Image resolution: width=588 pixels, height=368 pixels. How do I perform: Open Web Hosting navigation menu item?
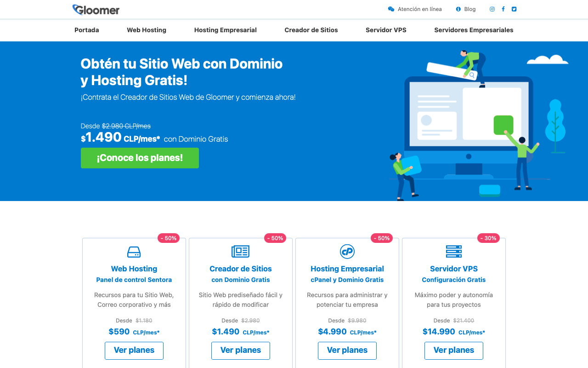tap(147, 30)
